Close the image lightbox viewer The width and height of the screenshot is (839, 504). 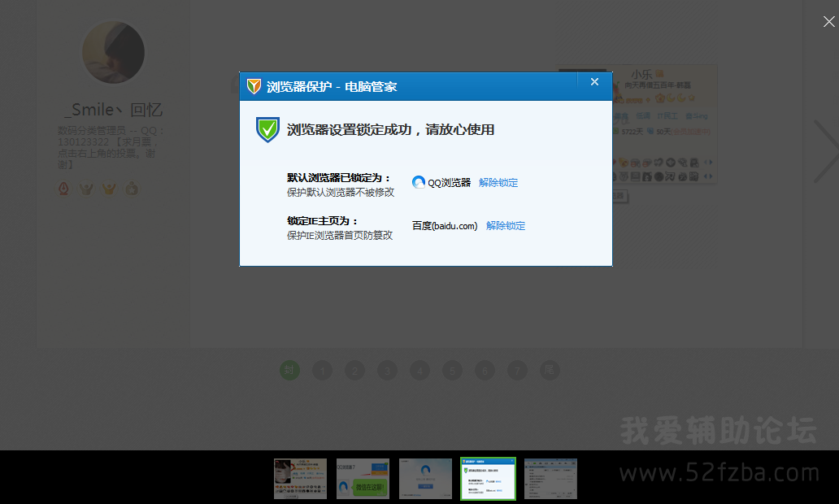click(828, 21)
